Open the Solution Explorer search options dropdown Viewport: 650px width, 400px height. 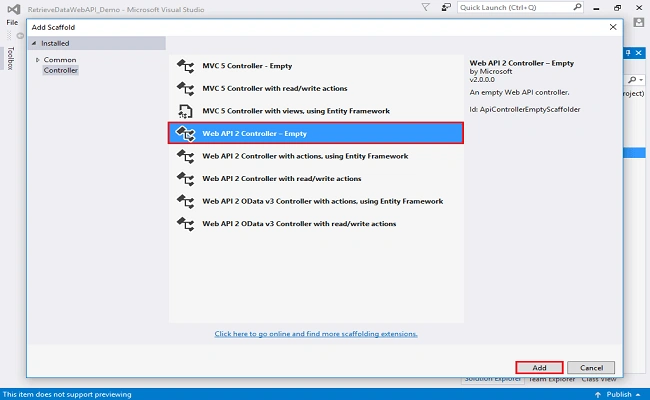[x=641, y=80]
